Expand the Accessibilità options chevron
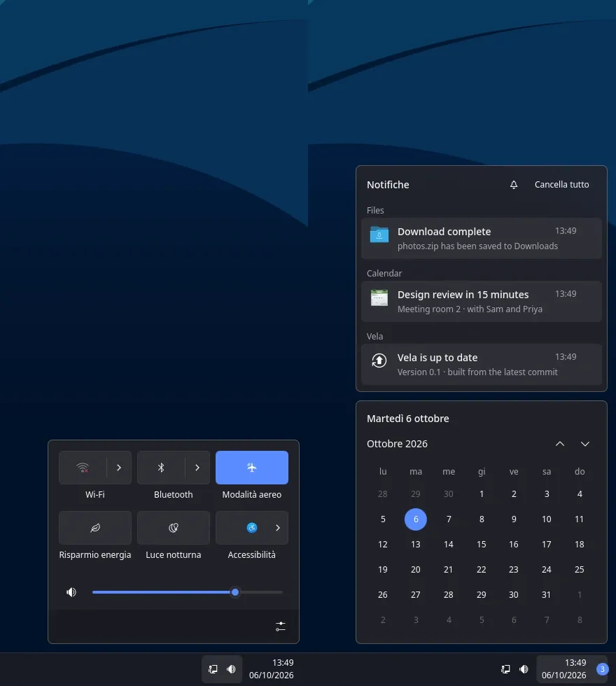This screenshot has height=686, width=616. pyautogui.click(x=278, y=528)
